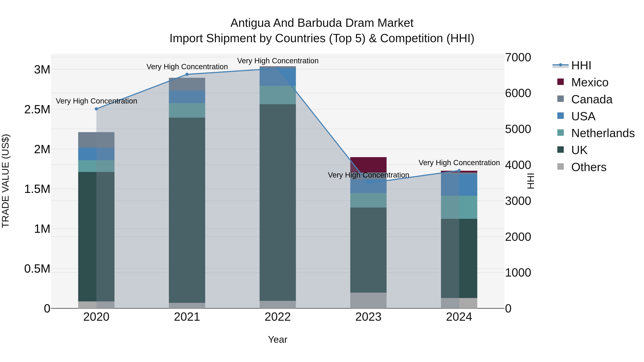This screenshot has width=644, height=362.
Task: Select the 2023 HHI data point
Action: tap(369, 183)
